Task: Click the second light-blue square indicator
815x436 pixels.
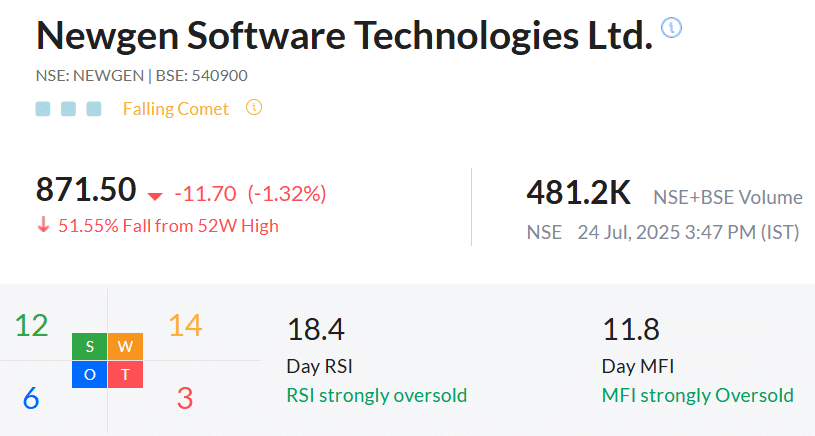Action: pos(68,109)
